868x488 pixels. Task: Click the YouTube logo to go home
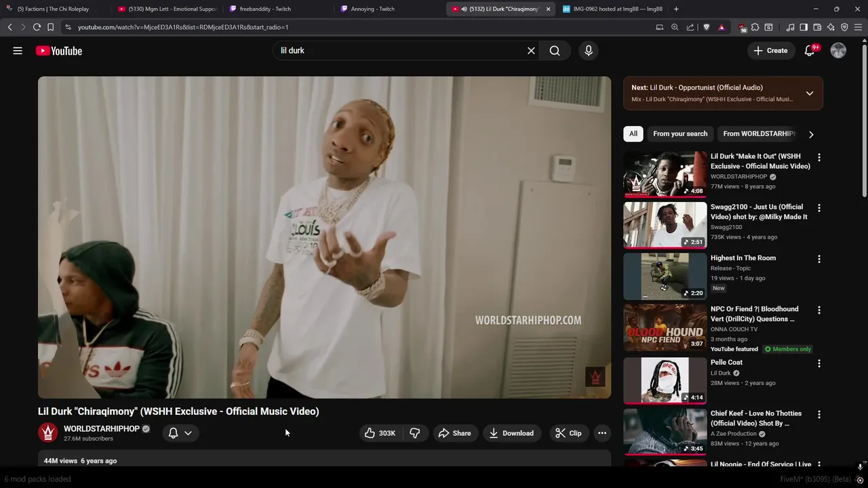coord(59,51)
